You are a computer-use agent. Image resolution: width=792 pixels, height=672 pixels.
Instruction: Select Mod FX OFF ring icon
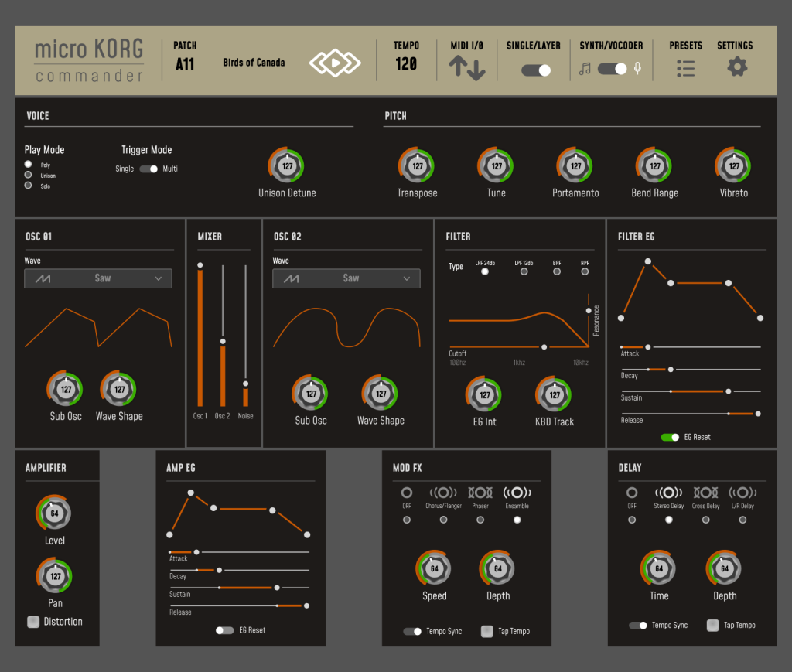pyautogui.click(x=407, y=493)
